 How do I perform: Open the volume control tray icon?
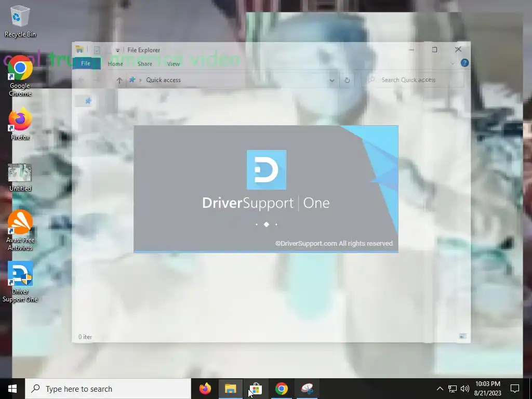465,389
